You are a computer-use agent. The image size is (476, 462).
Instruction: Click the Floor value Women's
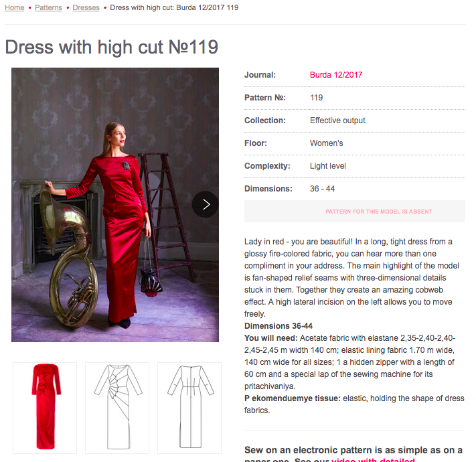pyautogui.click(x=326, y=143)
